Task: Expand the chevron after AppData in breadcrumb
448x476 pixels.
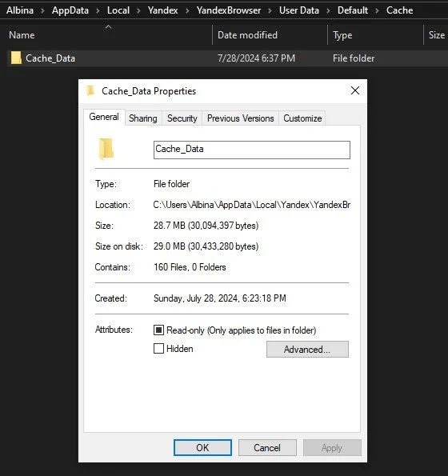Action: coord(98,10)
